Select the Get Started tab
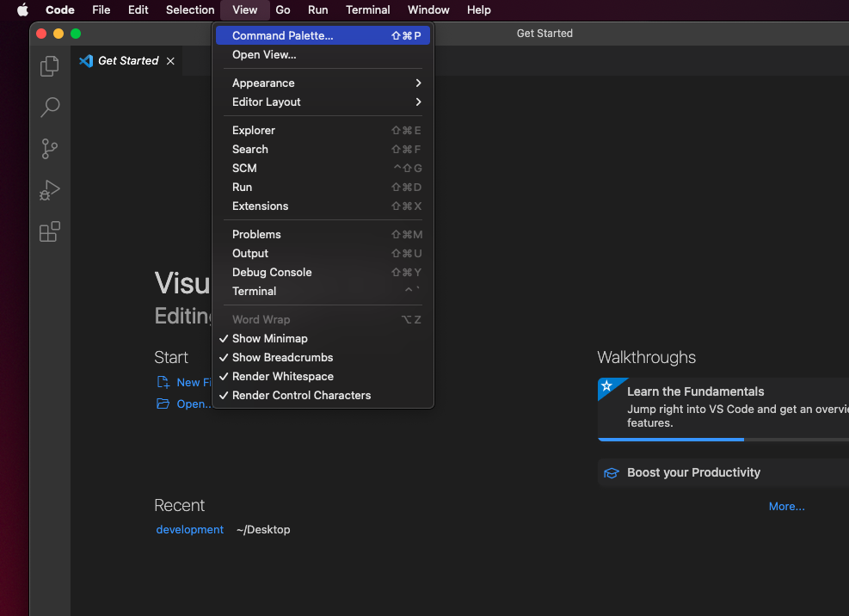 click(126, 61)
